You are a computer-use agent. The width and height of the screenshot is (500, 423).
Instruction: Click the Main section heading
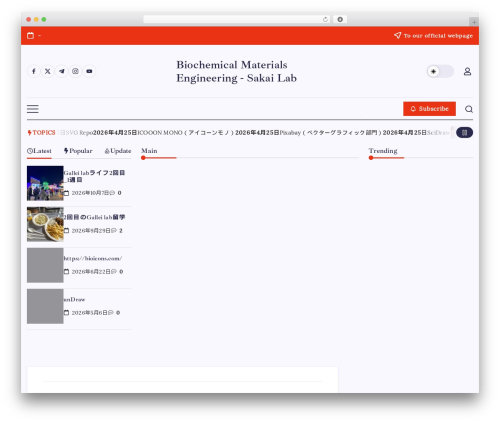click(149, 151)
